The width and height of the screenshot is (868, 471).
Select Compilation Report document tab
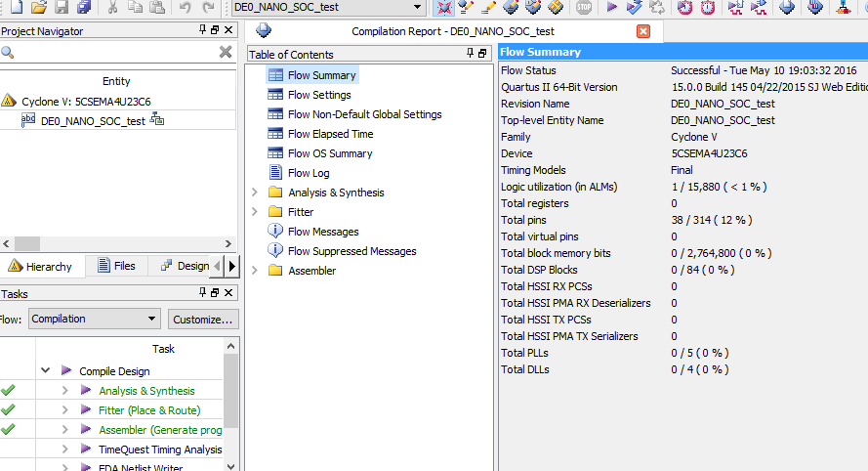453,31
